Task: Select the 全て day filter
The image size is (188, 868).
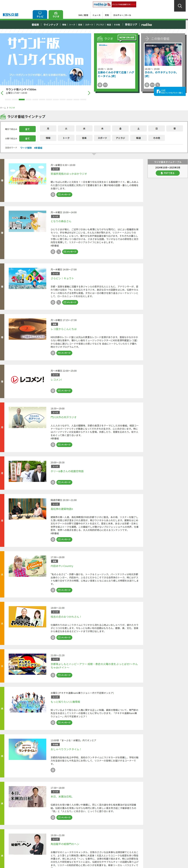Action: (27, 129)
